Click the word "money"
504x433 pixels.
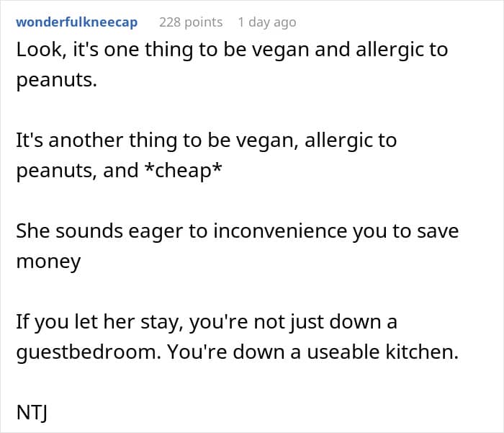(48, 262)
